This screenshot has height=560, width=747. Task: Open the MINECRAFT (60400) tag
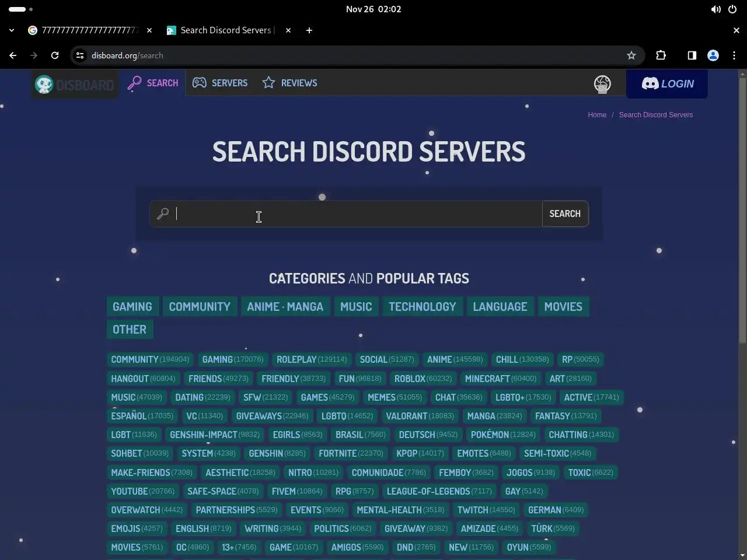tap(501, 379)
